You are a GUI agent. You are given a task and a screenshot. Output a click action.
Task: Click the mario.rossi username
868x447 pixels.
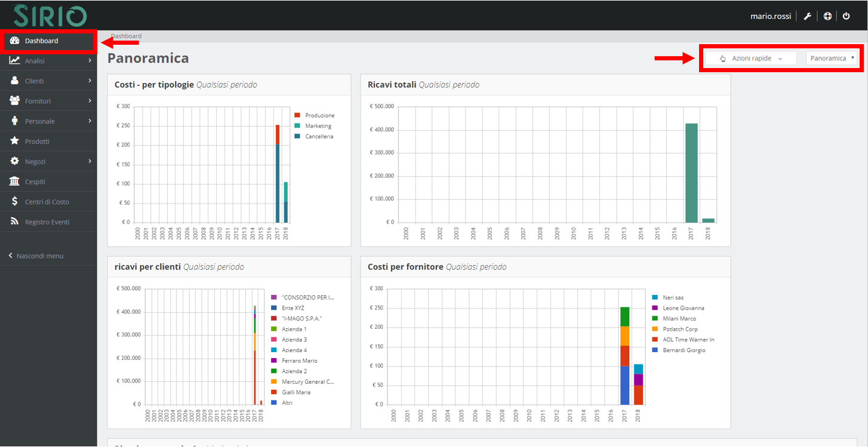click(770, 16)
